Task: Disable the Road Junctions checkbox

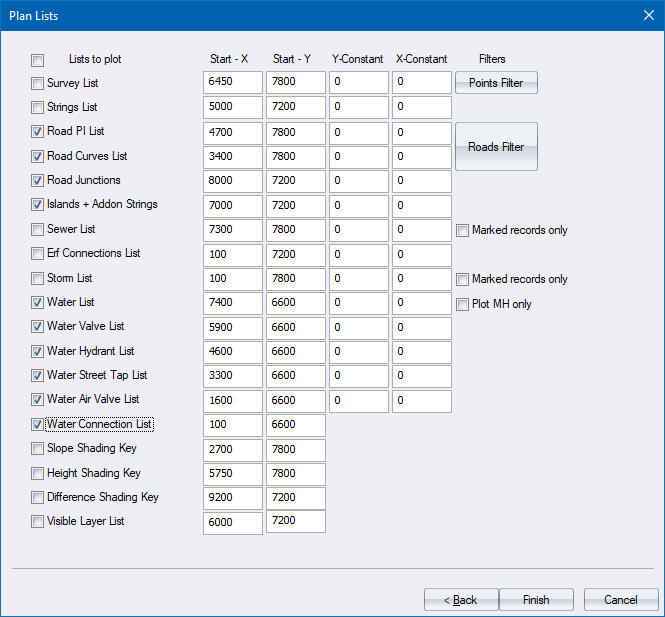Action: coord(38,181)
